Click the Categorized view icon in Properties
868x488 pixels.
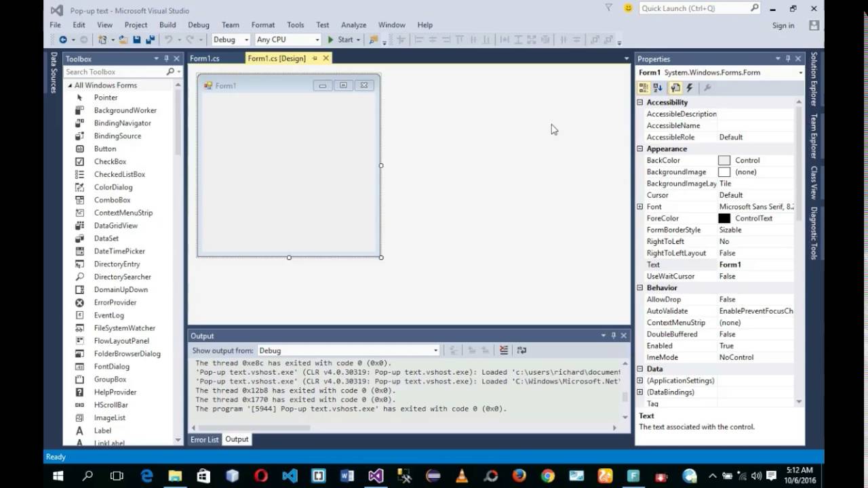644,88
